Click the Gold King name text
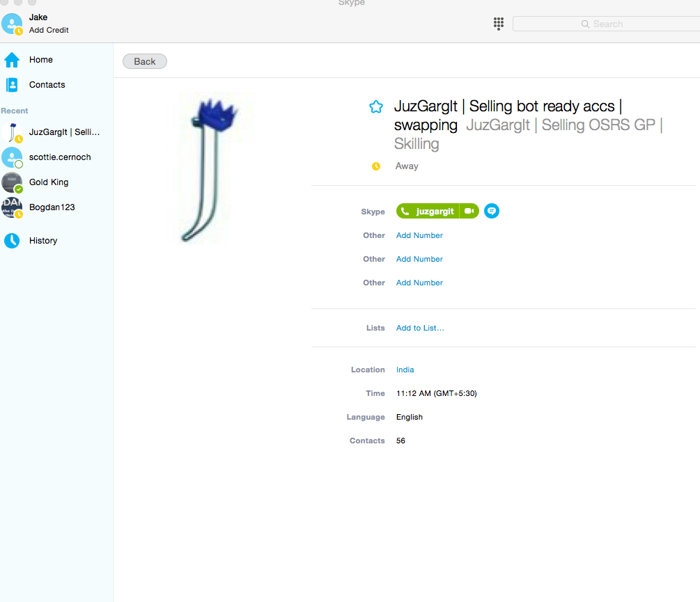This screenshot has height=602, width=700. [49, 182]
